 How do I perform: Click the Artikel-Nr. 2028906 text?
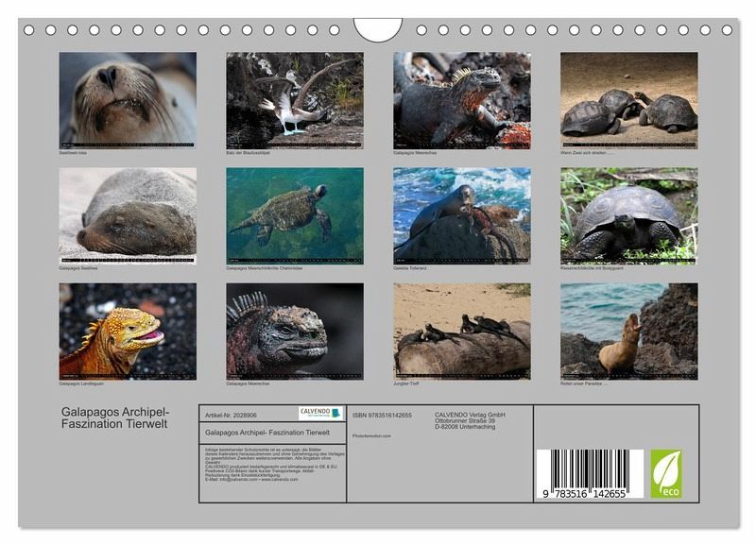[232, 414]
